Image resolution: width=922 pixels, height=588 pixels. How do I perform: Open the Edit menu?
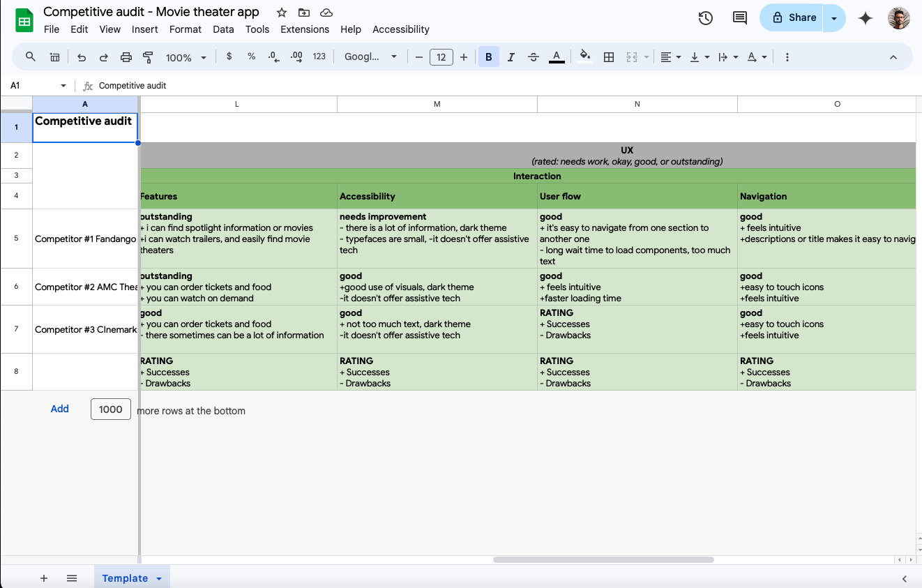pos(80,29)
